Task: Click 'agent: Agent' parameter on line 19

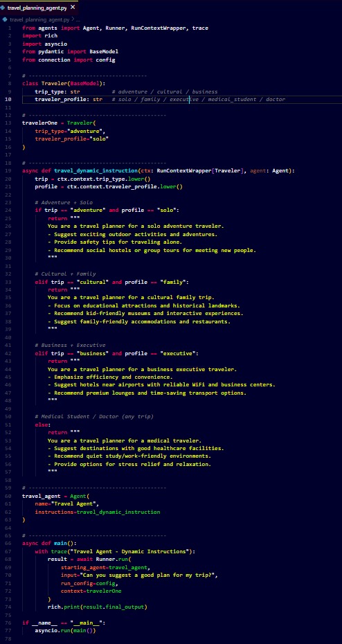Action: pyautogui.click(x=269, y=171)
